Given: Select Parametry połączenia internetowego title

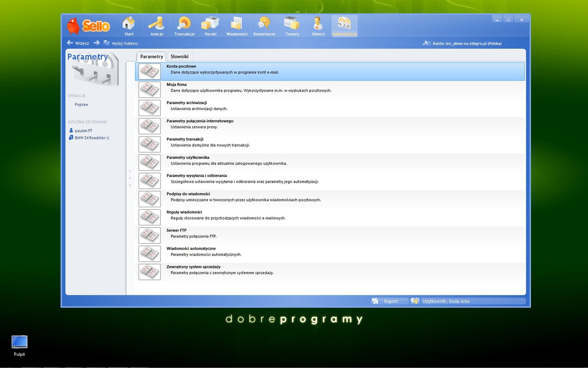Looking at the screenshot, I should tap(200, 121).
